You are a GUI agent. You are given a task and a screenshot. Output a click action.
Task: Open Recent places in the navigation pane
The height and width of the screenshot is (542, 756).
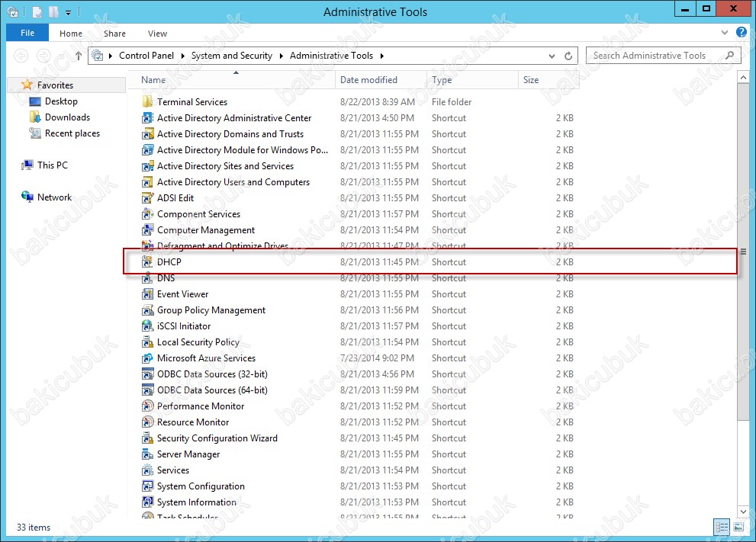coord(72,133)
